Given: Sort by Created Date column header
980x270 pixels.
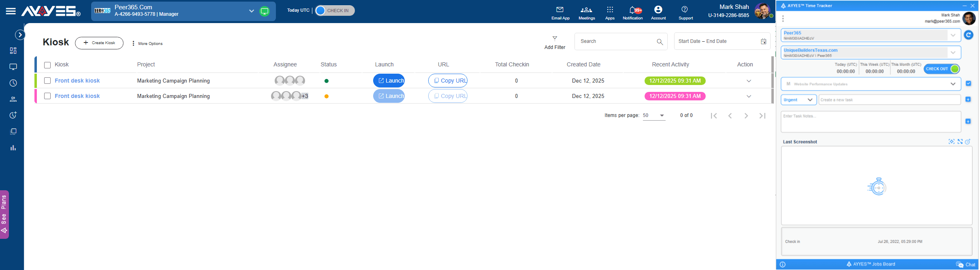Looking at the screenshot, I should coord(583,64).
